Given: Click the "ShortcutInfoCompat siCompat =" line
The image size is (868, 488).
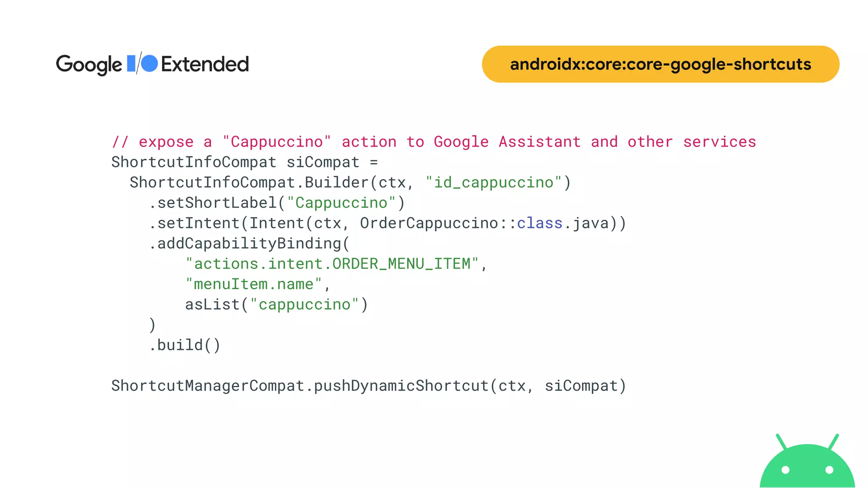Looking at the screenshot, I should coord(245,162).
